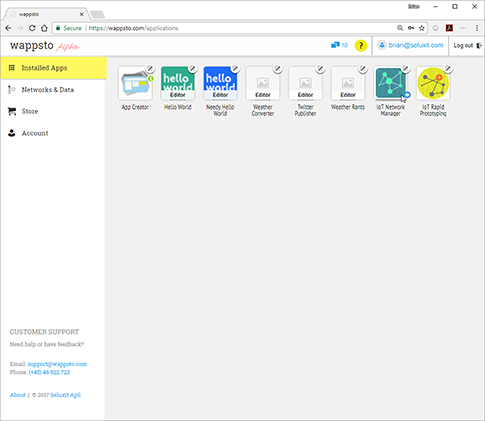Click the Log out button

[467, 45]
